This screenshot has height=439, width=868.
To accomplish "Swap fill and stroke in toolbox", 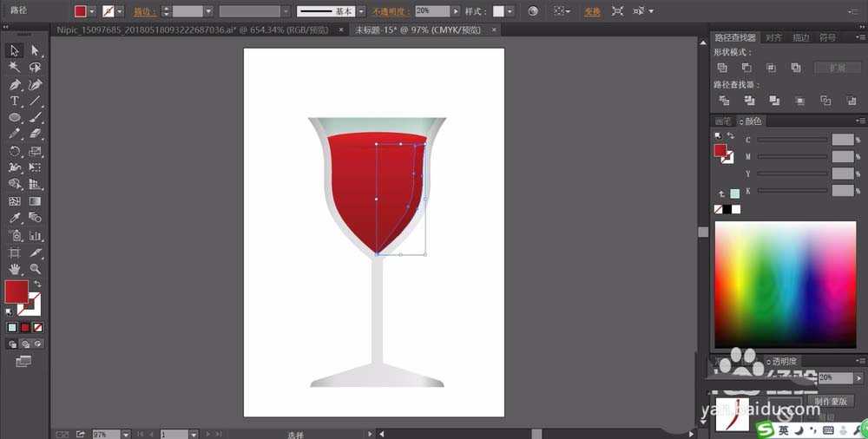I will pyautogui.click(x=36, y=285).
